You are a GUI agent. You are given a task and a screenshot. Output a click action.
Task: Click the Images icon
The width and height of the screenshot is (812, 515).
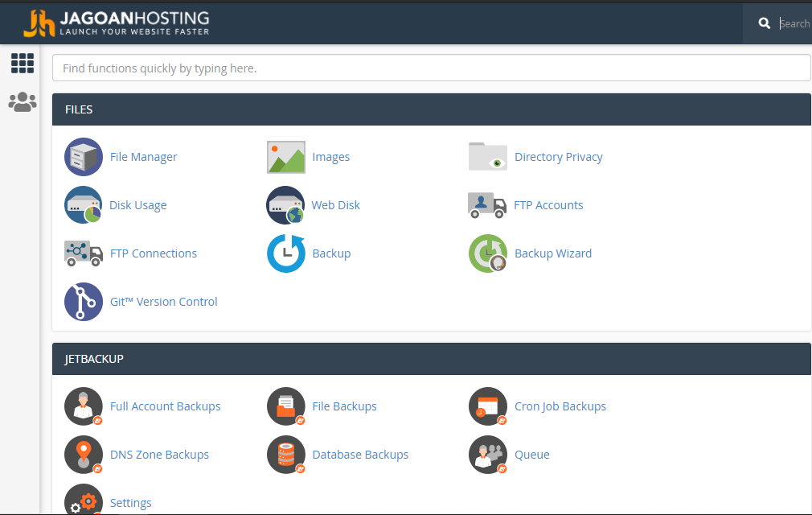coord(286,157)
